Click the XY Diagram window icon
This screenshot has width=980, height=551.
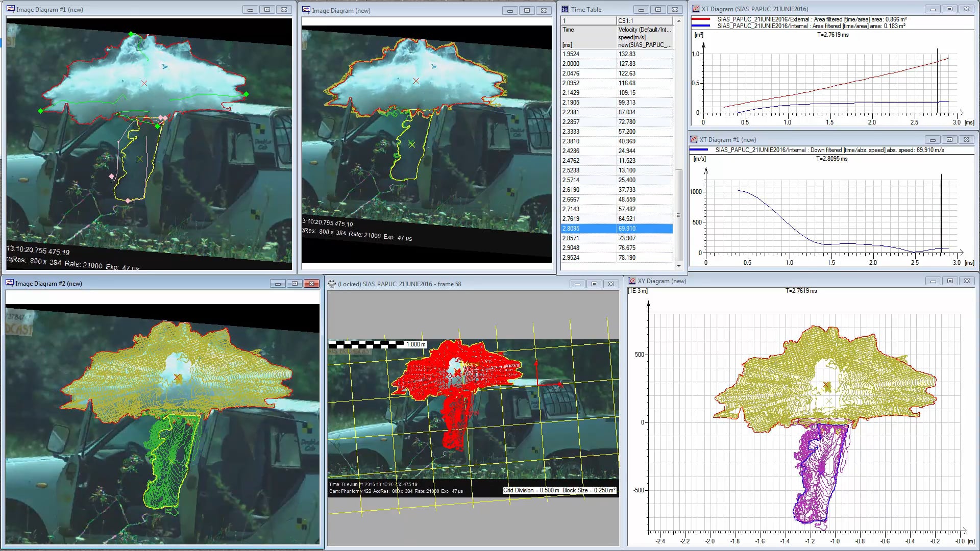[x=631, y=281]
